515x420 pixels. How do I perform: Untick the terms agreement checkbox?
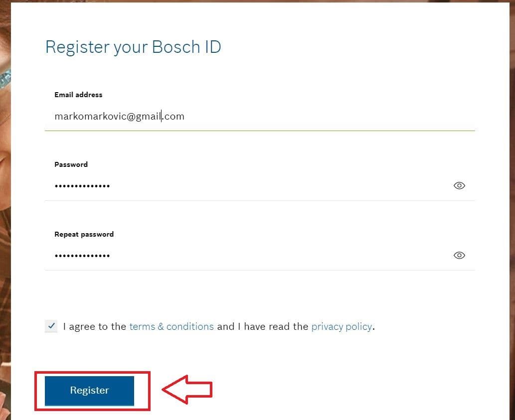pos(51,326)
